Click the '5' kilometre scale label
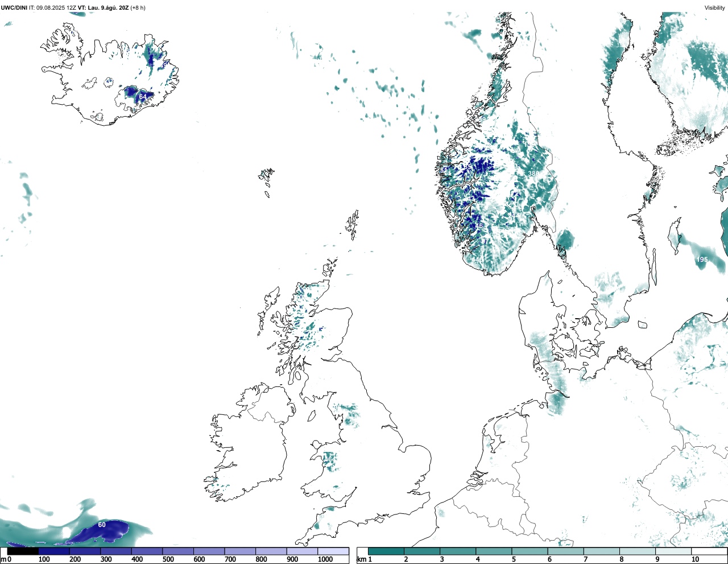This screenshot has width=728, height=564. tap(514, 559)
